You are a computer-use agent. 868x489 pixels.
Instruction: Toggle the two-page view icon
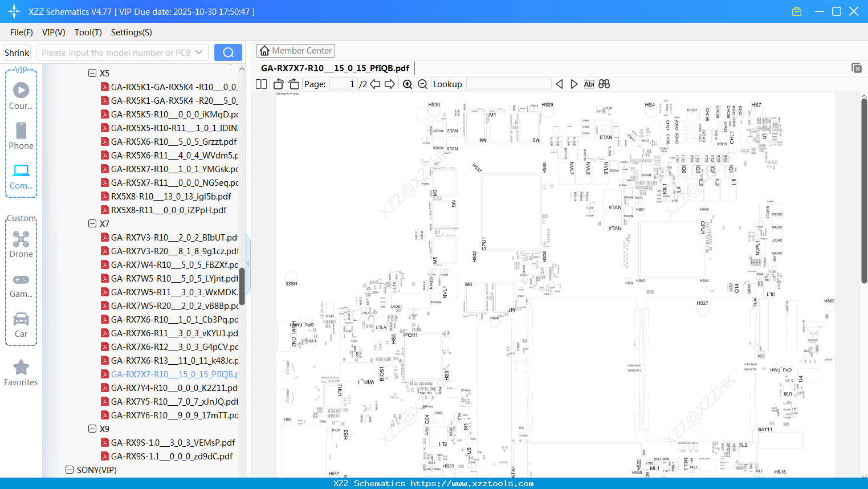pyautogui.click(x=261, y=84)
